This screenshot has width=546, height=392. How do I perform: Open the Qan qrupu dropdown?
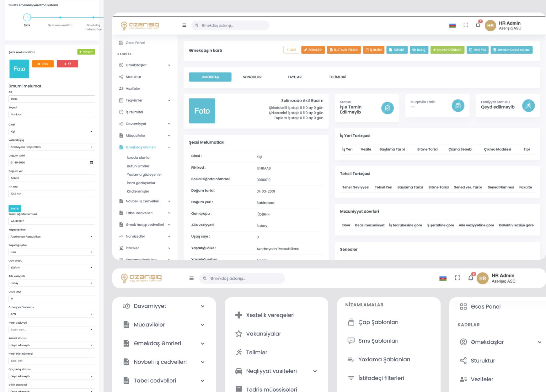tap(52, 268)
